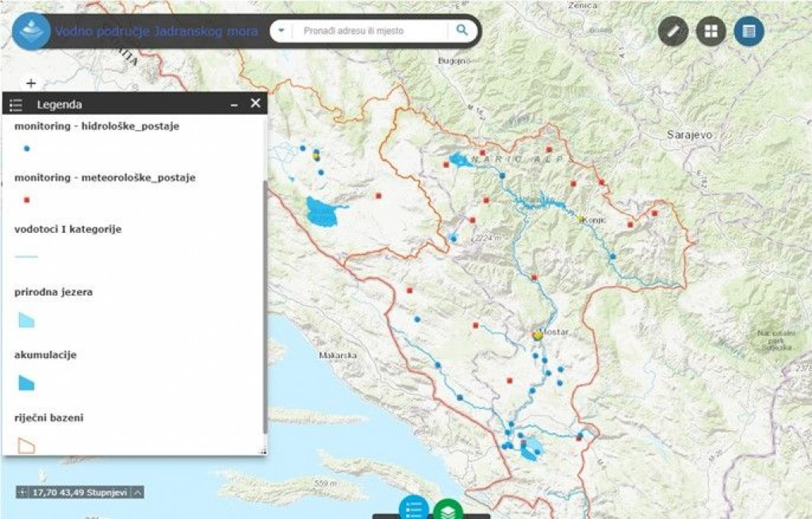
Task: Open the search source dropdown arrow
Action: [281, 31]
